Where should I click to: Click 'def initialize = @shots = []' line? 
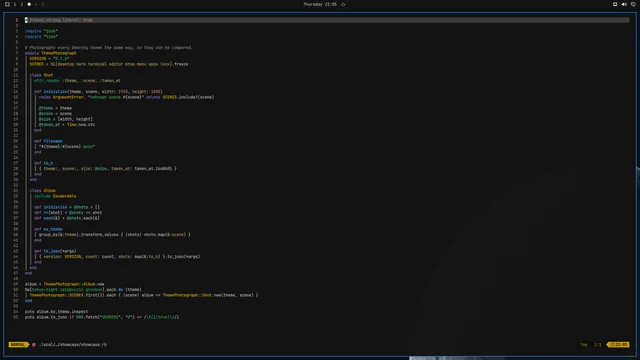pyautogui.click(x=67, y=207)
